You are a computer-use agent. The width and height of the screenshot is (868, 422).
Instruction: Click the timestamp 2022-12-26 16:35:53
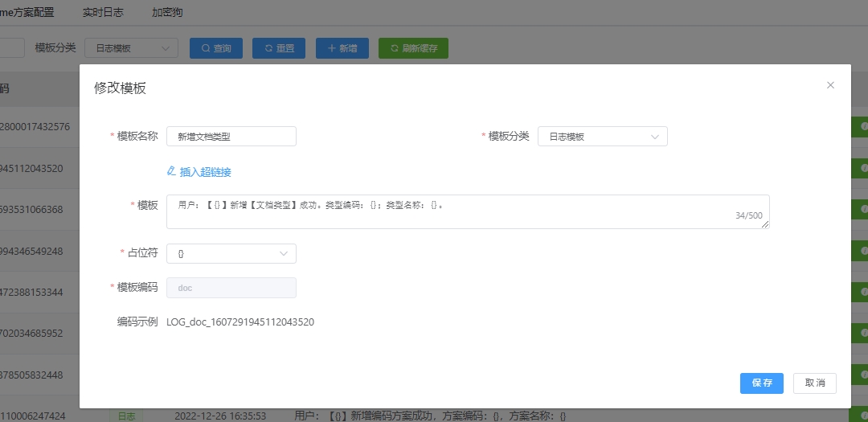pos(220,416)
